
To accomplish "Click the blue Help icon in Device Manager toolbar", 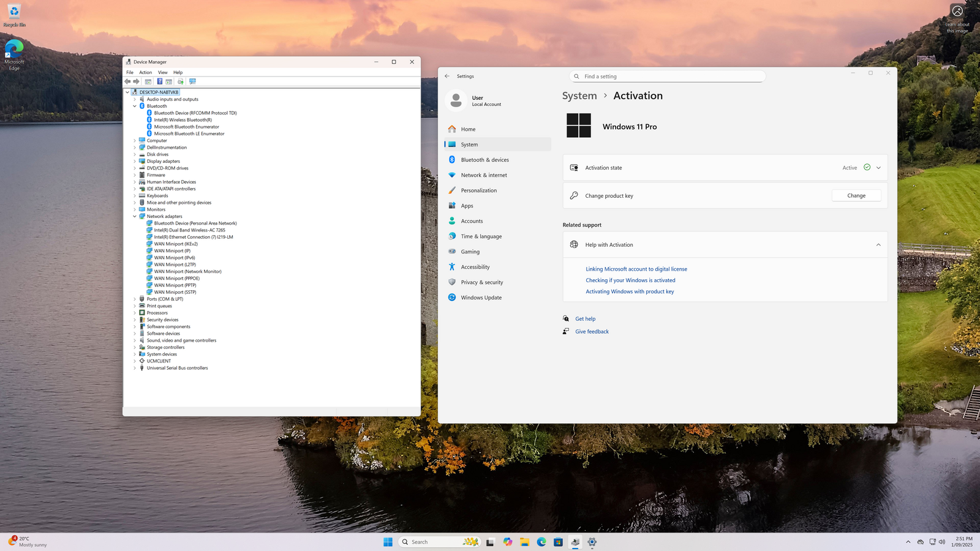I will click(x=160, y=81).
